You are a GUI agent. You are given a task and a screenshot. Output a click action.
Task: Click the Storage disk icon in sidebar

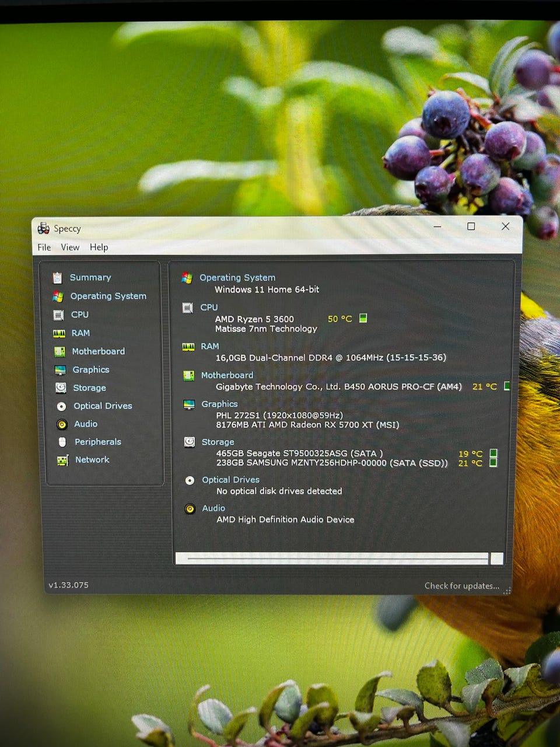(61, 388)
